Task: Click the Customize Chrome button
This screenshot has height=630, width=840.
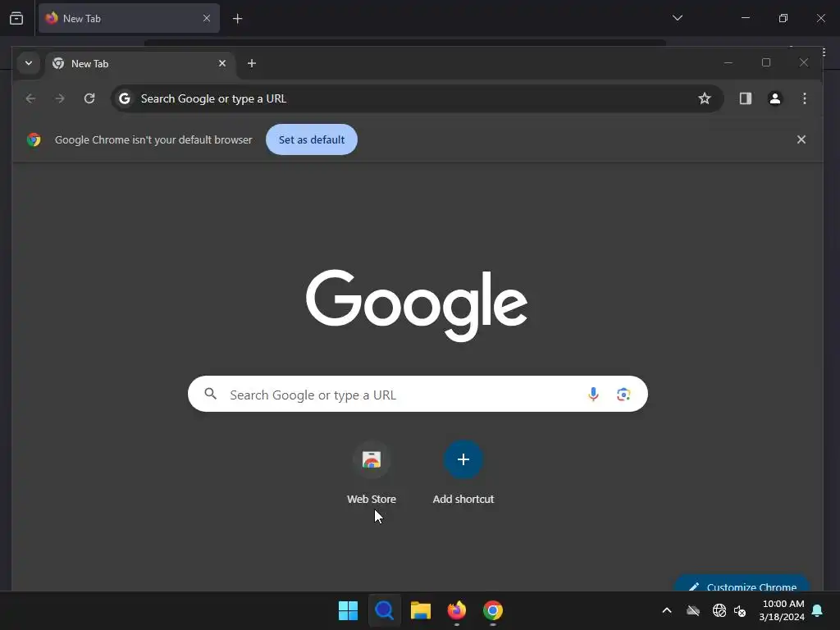Action: (x=742, y=585)
